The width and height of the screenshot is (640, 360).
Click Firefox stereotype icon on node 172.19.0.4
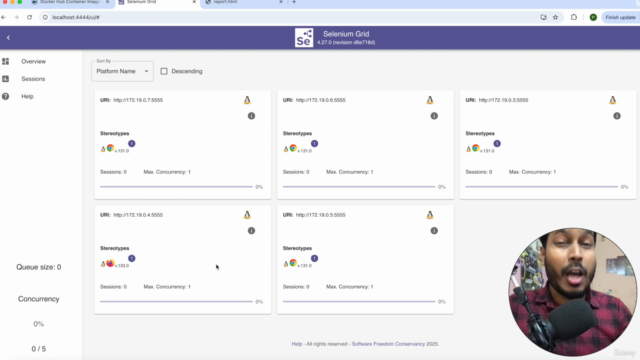click(110, 263)
